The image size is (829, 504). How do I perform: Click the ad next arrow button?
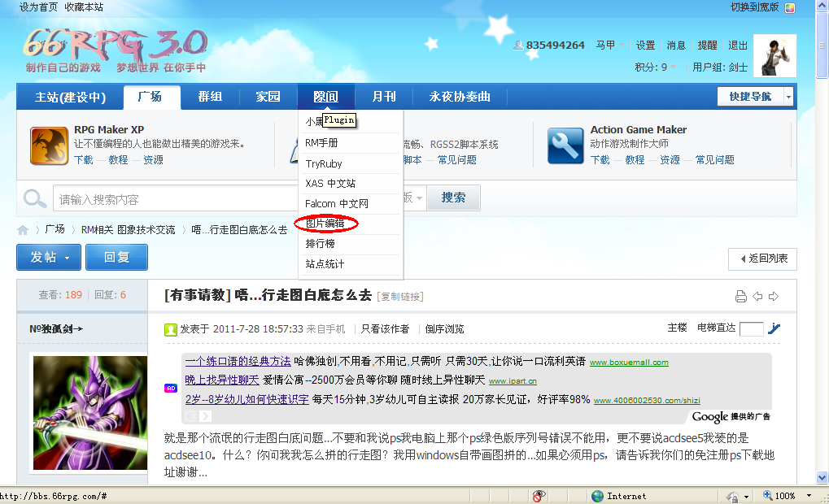click(x=206, y=415)
